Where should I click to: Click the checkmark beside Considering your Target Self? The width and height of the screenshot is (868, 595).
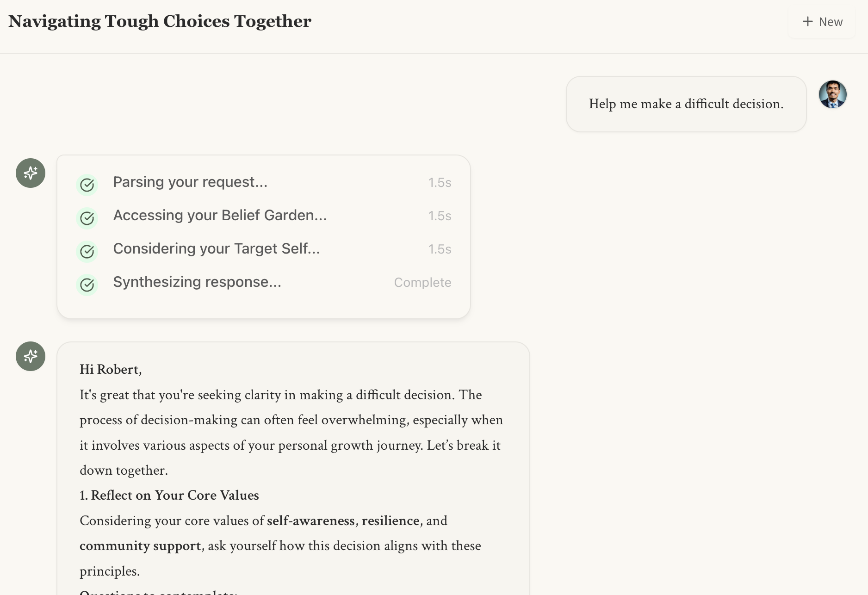pyautogui.click(x=87, y=252)
